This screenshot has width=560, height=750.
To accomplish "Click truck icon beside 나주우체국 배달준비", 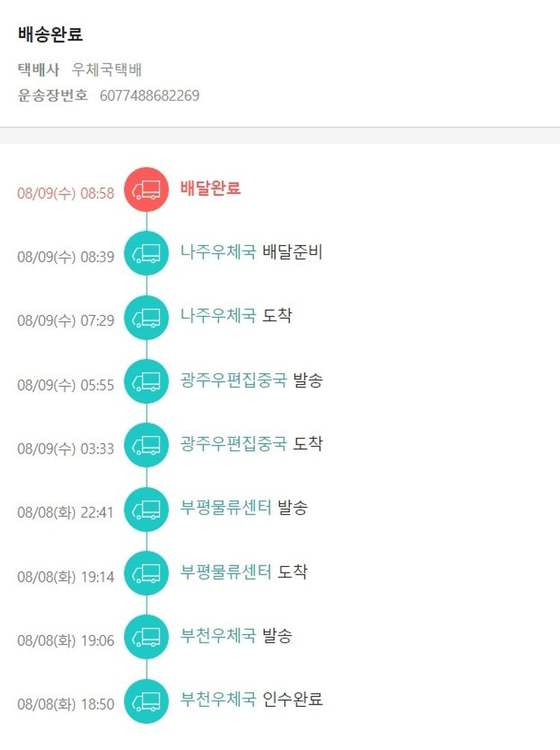I will point(146,254).
